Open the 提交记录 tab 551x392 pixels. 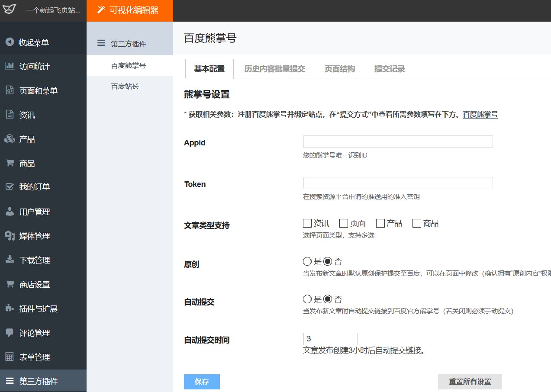[x=390, y=69]
